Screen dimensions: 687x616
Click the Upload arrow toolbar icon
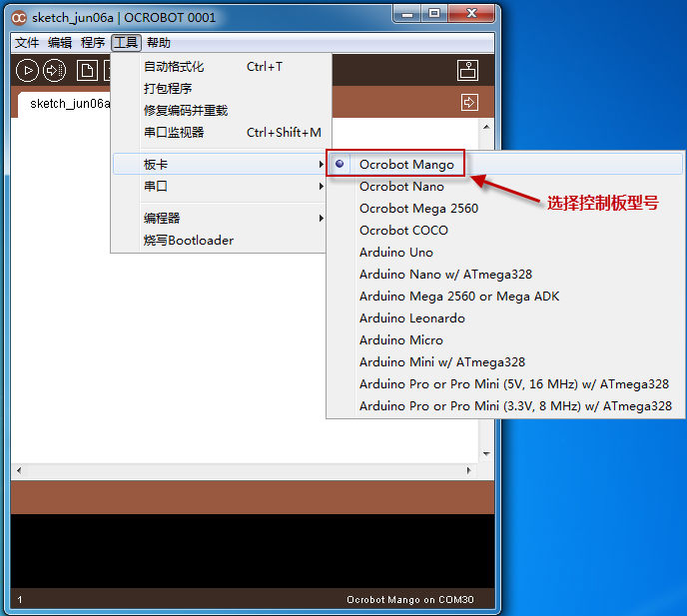click(x=54, y=71)
